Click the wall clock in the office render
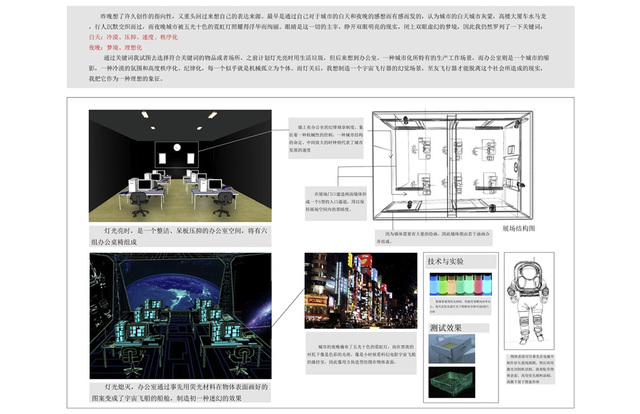640x414 pixels. [x=177, y=147]
